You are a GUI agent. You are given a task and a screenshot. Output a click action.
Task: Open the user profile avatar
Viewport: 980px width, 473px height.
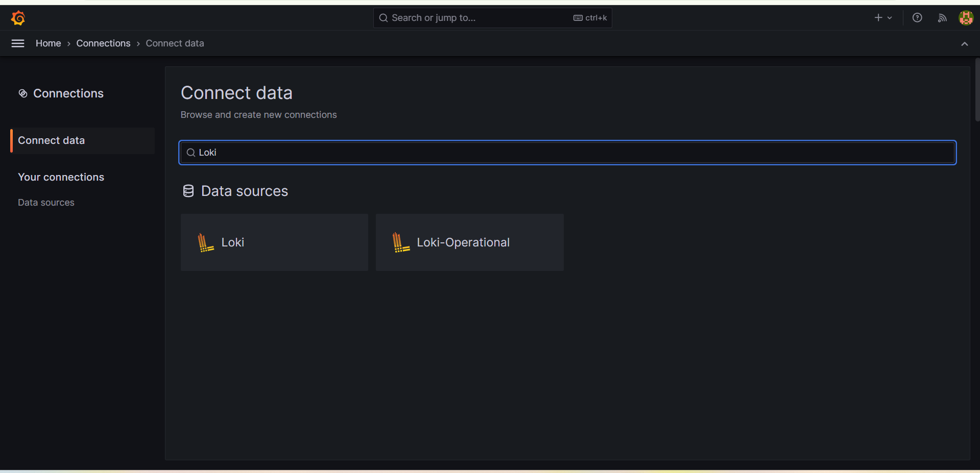pos(966,18)
